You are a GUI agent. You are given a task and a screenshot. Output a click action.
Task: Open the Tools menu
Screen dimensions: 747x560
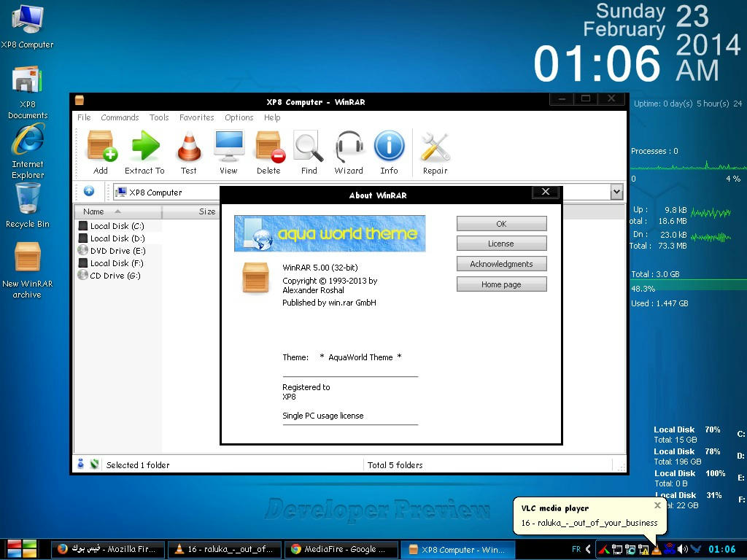click(x=159, y=117)
